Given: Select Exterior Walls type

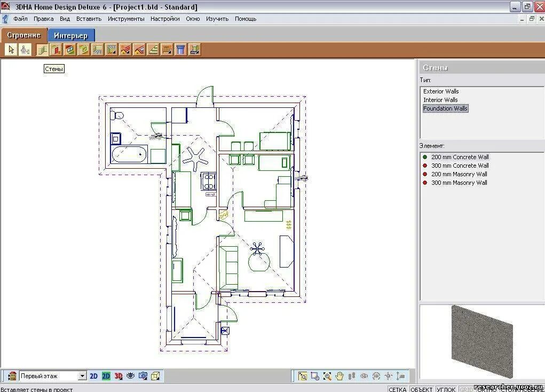Looking at the screenshot, I should pos(441,91).
